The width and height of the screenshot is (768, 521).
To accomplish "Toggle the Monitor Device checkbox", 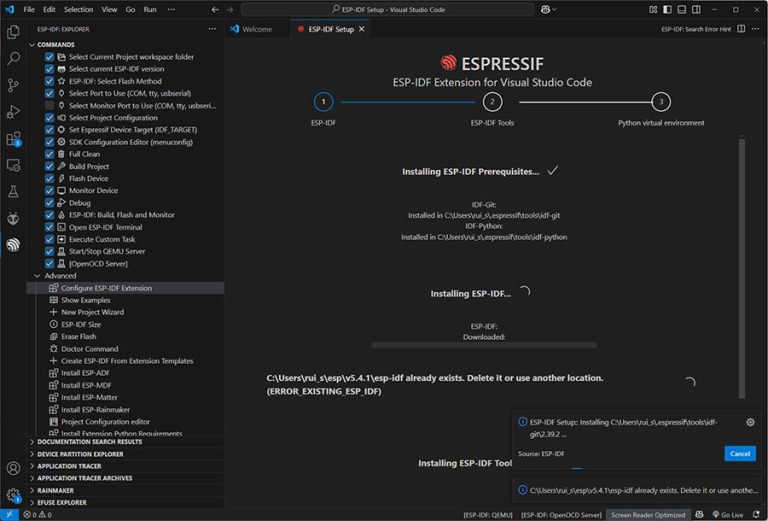I will click(49, 190).
